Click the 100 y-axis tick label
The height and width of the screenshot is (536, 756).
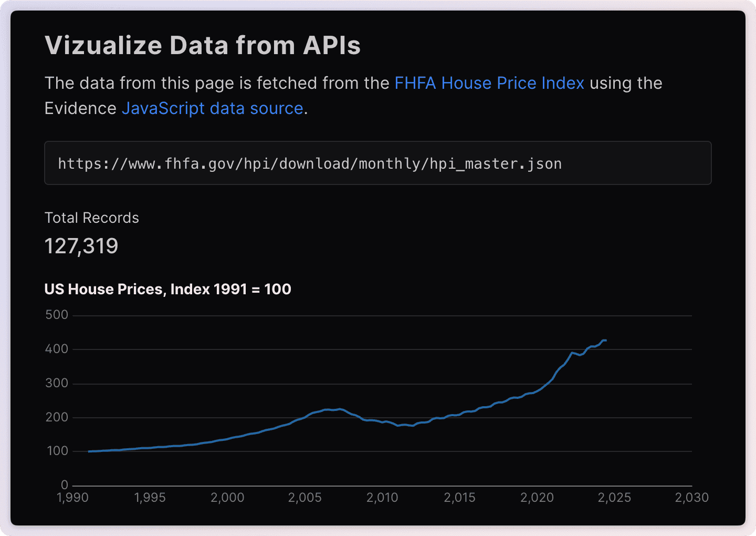click(57, 451)
